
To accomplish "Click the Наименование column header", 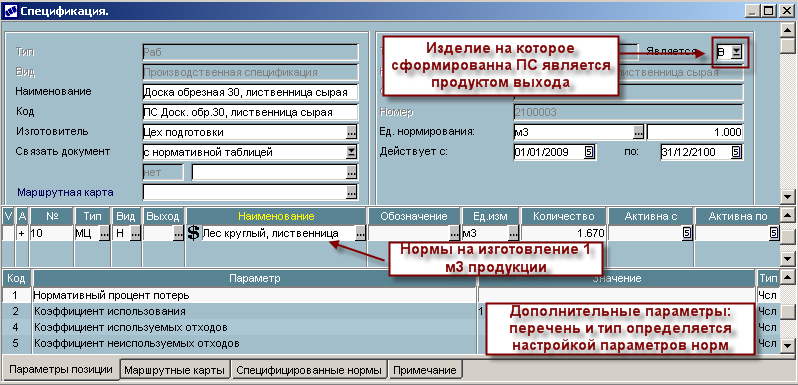I will click(x=276, y=216).
